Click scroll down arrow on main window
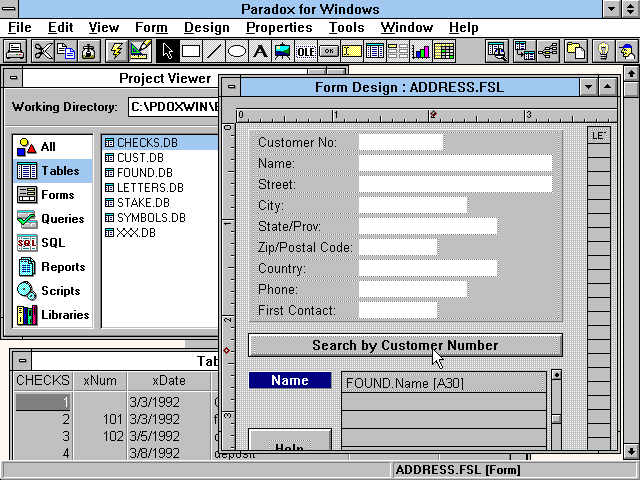Viewport: 640px width, 480px height. coord(631,451)
